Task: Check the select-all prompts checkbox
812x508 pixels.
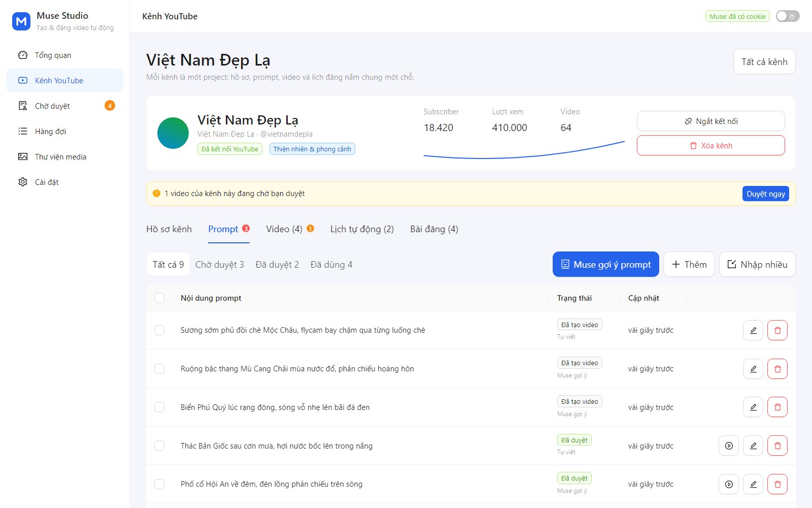Action: click(159, 298)
